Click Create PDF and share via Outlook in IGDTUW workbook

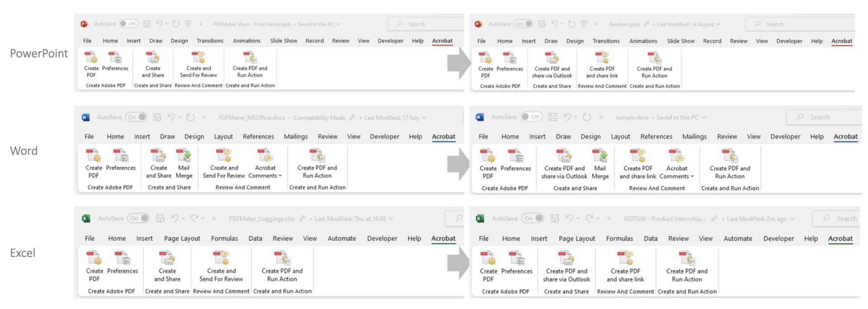[566, 267]
